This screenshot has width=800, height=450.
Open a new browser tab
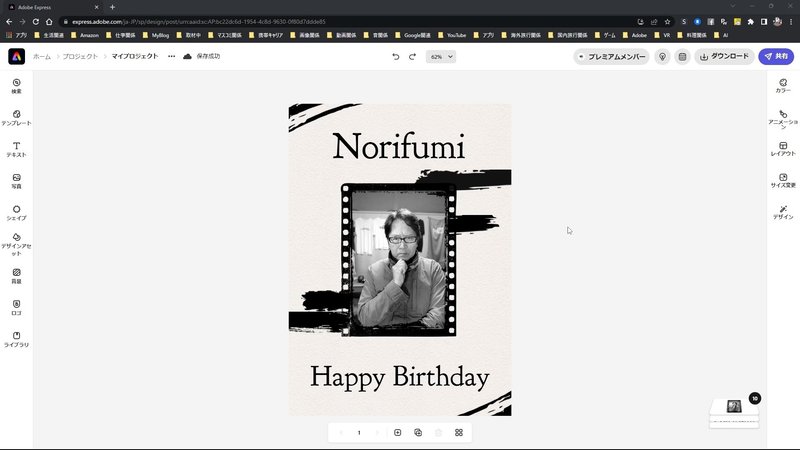pyautogui.click(x=112, y=7)
